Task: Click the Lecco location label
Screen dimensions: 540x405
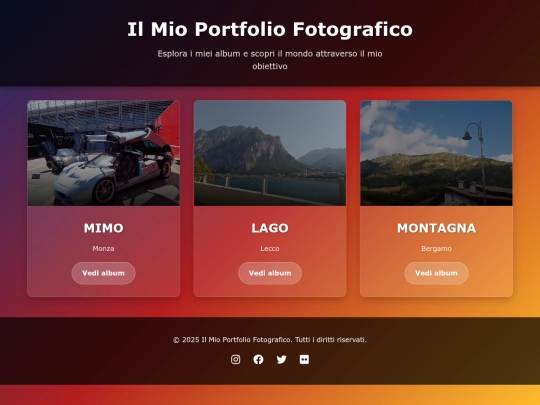Action: pyautogui.click(x=270, y=248)
